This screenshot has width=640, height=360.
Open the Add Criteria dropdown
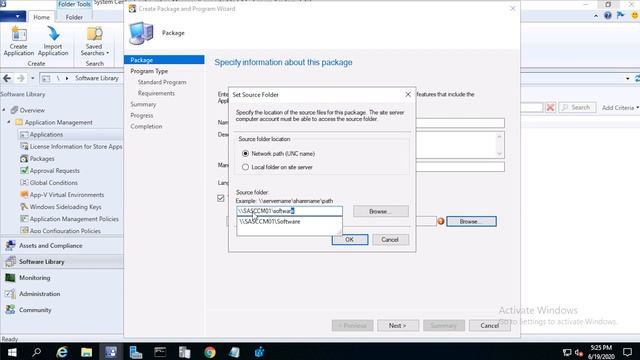click(620, 108)
